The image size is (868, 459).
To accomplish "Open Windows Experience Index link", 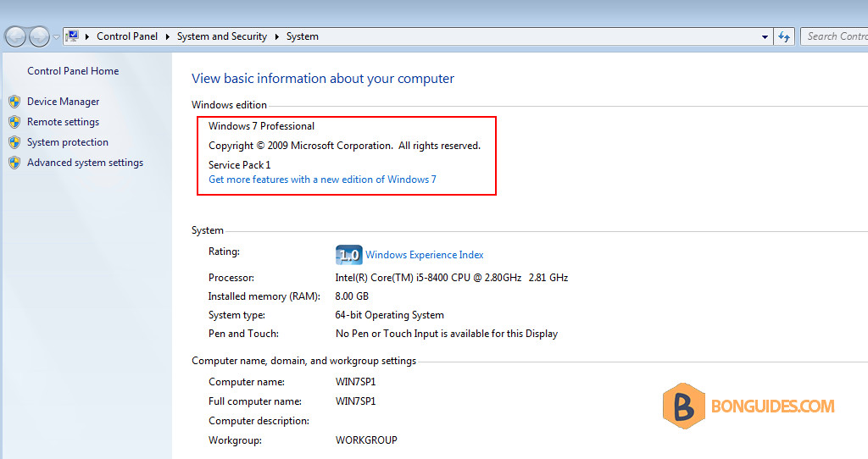I will coord(425,255).
